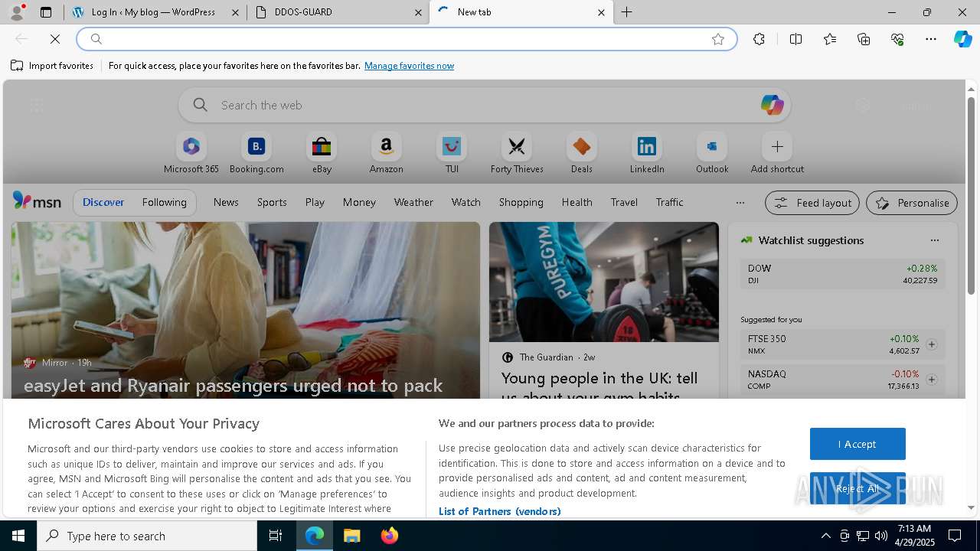
Task: Open Amazon shortcut tile
Action: point(387,154)
